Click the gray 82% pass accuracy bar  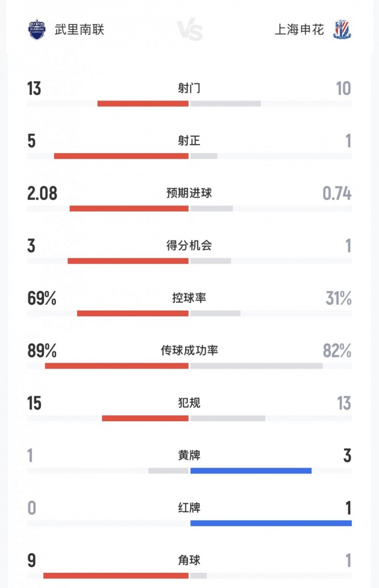pos(257,366)
